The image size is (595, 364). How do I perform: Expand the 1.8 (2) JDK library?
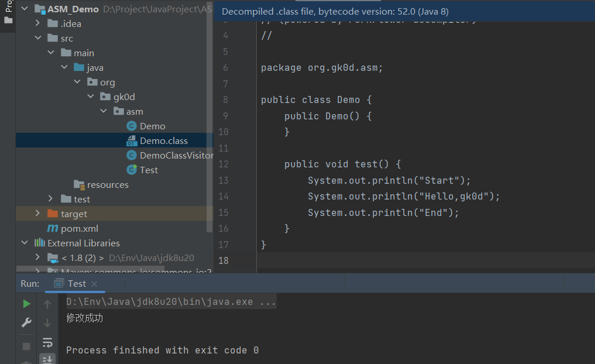(37, 257)
